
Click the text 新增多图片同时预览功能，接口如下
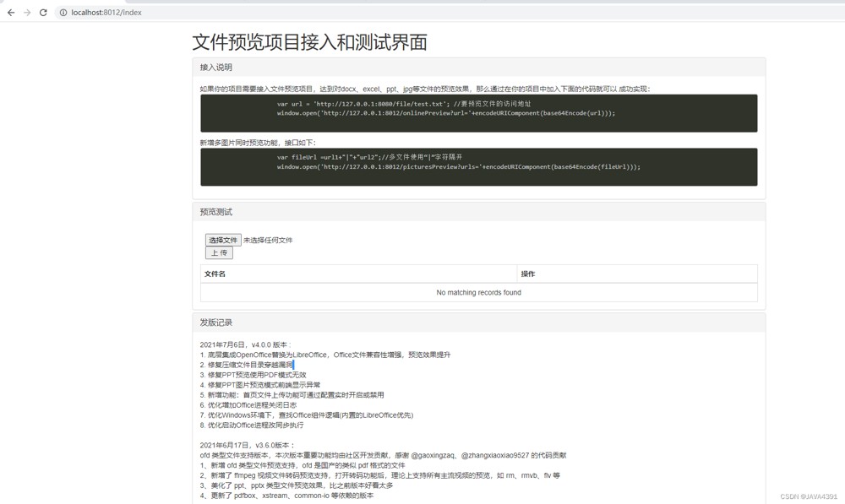coord(258,143)
